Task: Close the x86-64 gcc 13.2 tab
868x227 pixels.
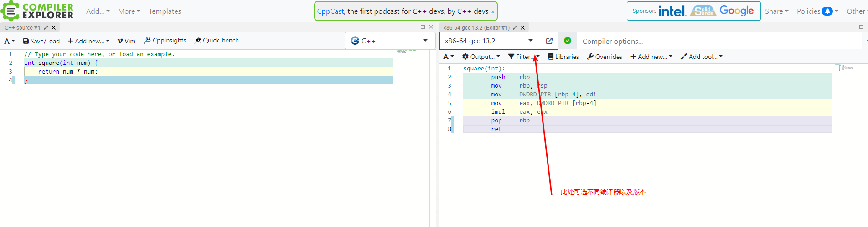Action: 523,27
